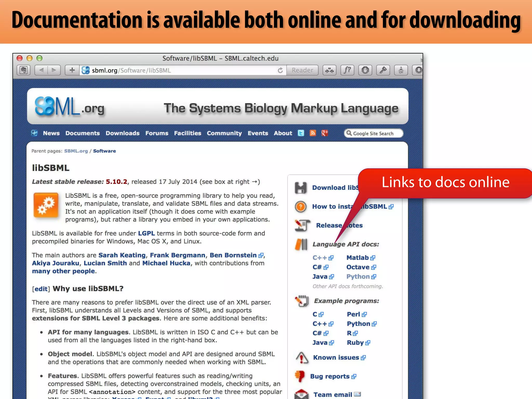
Task: Open the Sarah Keating author link
Action: tap(122, 255)
